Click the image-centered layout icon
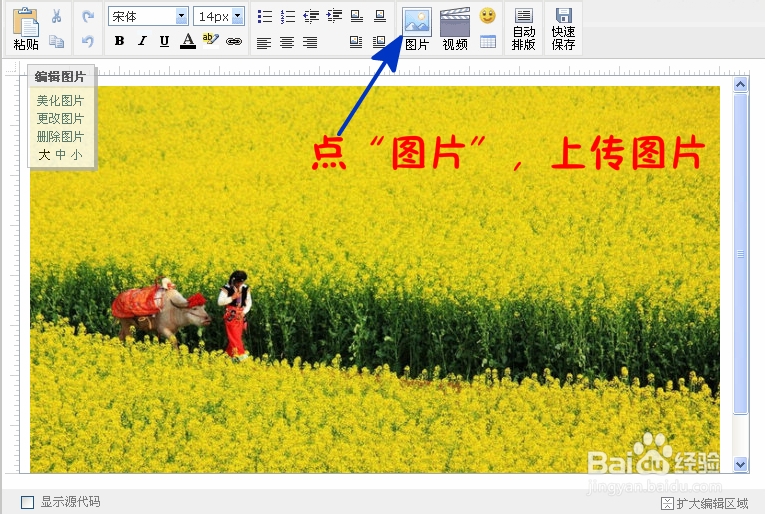The image size is (765, 514). (380, 17)
